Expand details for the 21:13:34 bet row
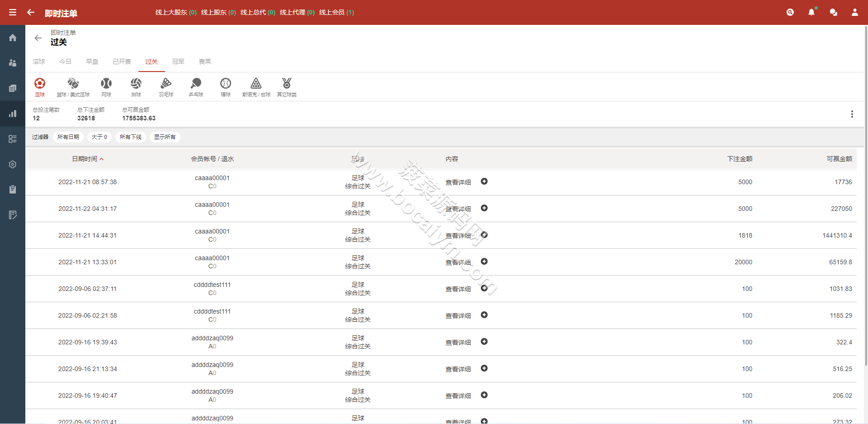 click(x=484, y=368)
